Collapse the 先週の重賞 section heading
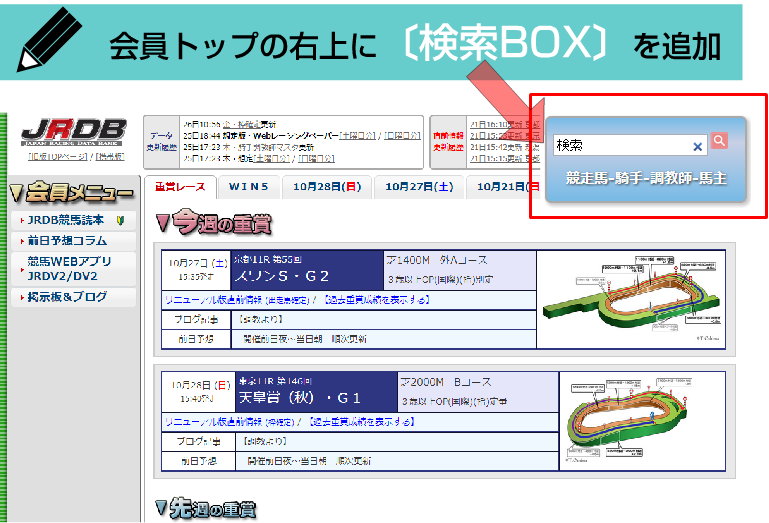Screen dimensions: 769x523 coord(206,509)
